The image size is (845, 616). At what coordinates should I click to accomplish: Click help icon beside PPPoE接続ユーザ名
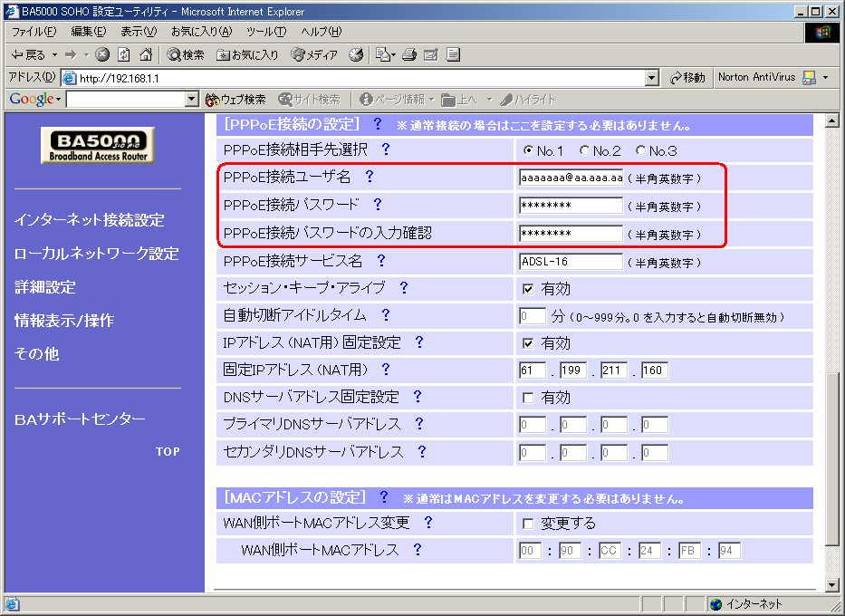coord(369,177)
